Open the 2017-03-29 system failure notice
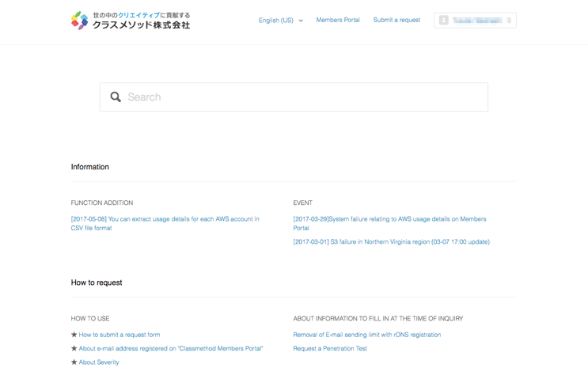 [x=389, y=223]
